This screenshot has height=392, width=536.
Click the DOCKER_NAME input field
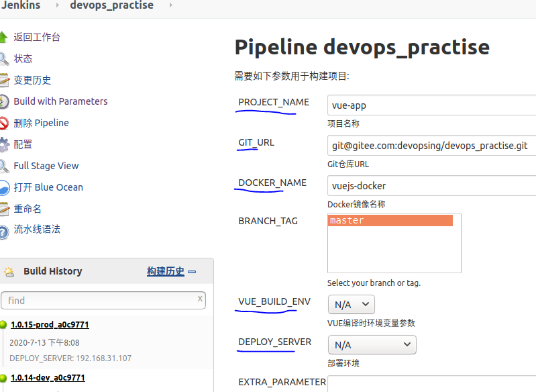point(432,186)
